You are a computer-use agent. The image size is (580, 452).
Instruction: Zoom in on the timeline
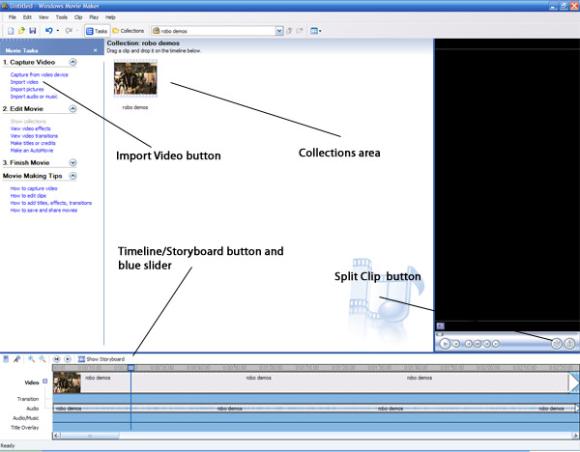click(31, 359)
